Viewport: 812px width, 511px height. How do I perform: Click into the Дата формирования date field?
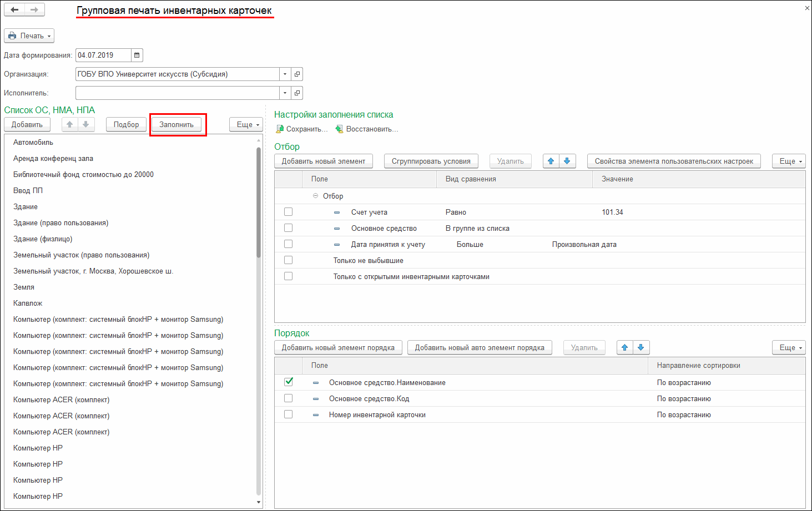[103, 55]
